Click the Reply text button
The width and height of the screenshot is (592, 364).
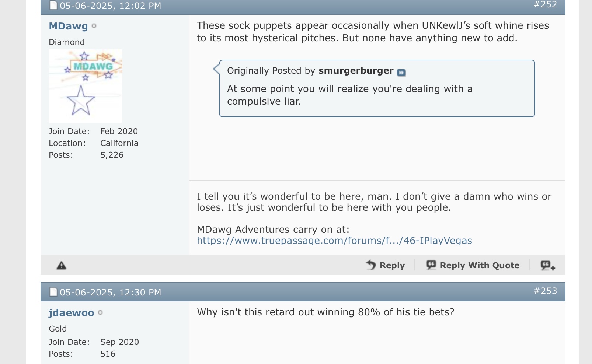pyautogui.click(x=392, y=265)
